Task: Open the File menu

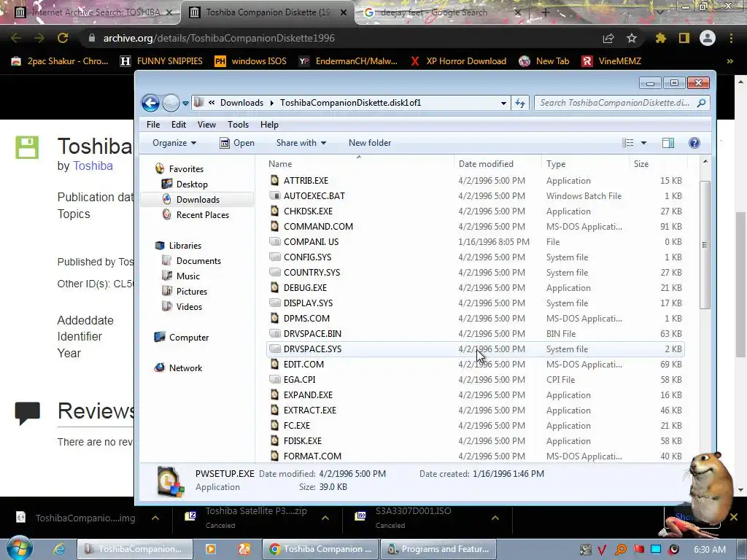Action: click(x=153, y=124)
